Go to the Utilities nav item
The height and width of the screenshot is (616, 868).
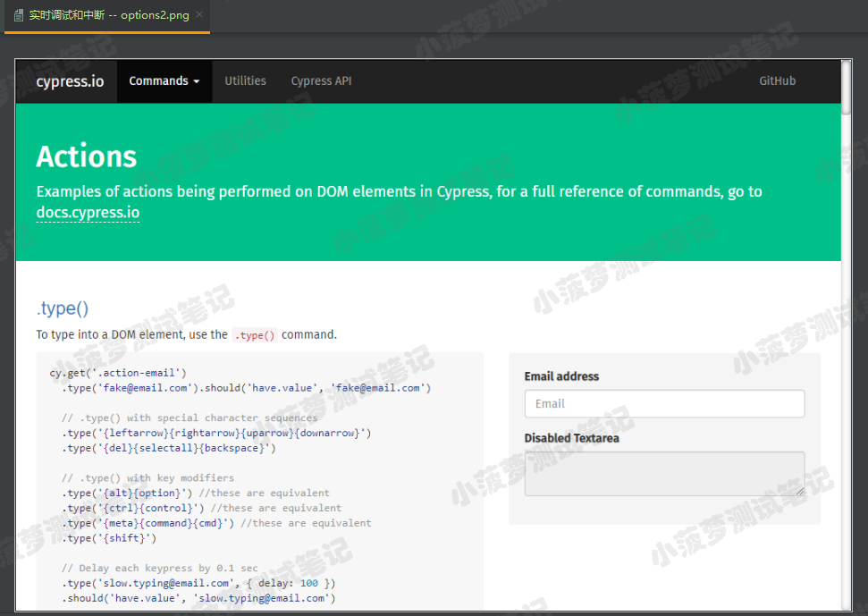click(x=245, y=80)
